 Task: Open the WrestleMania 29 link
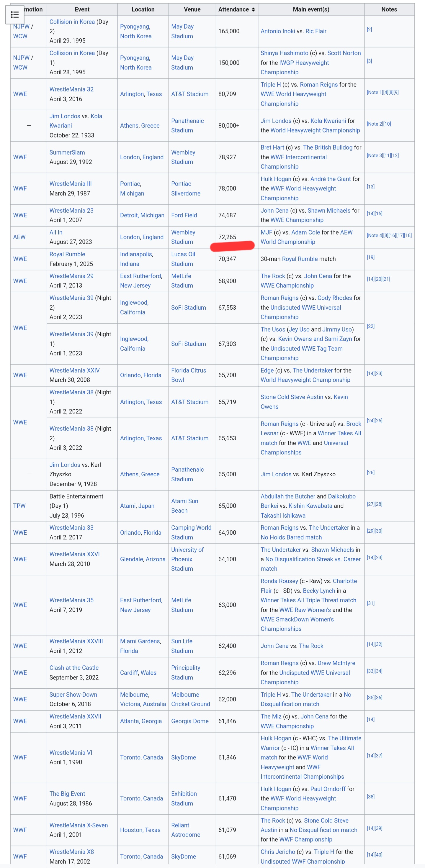(71, 276)
